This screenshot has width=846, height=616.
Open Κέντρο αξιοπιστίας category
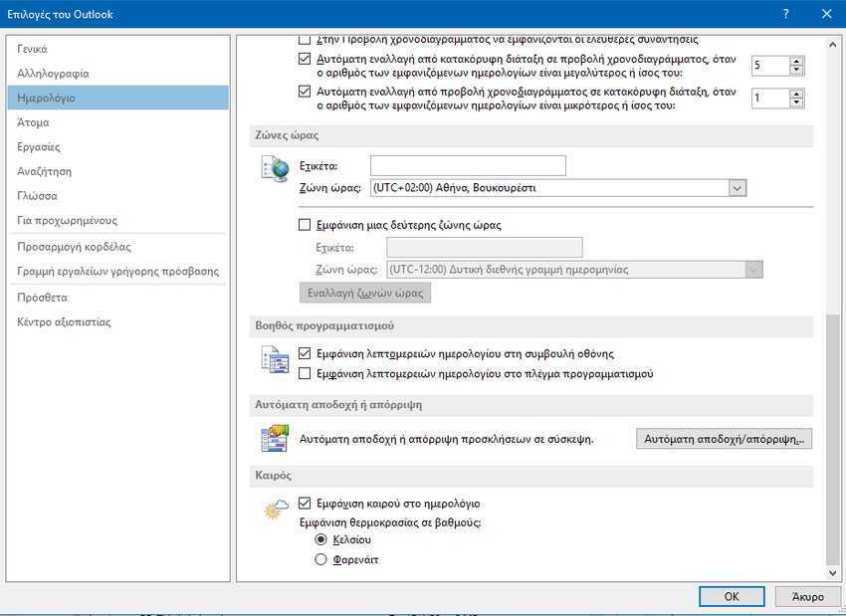118,322
